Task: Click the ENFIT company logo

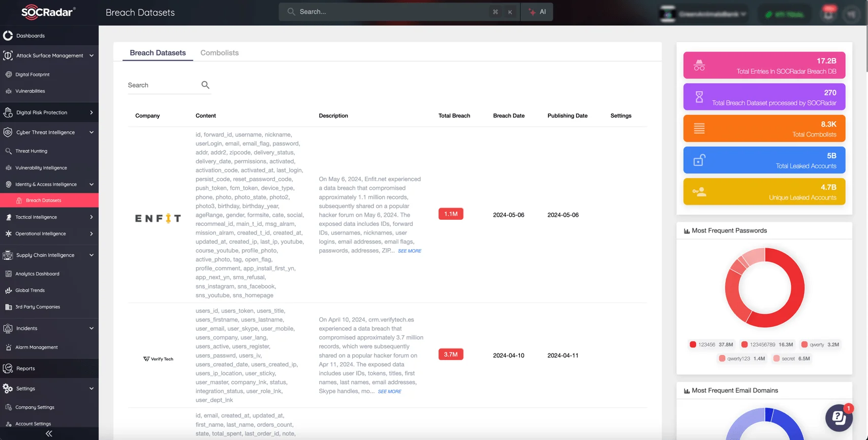Action: click(x=158, y=218)
